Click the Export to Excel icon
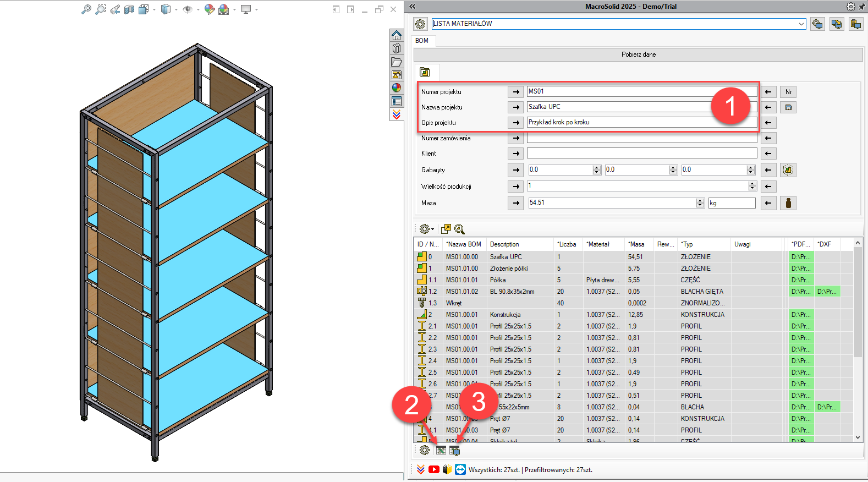Viewport: 868px width, 482px height. point(441,450)
